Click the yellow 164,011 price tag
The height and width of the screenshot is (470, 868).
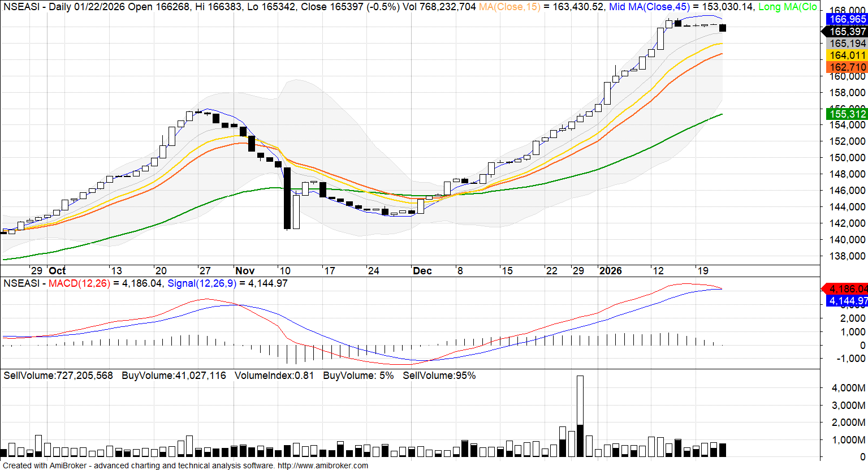coord(847,55)
